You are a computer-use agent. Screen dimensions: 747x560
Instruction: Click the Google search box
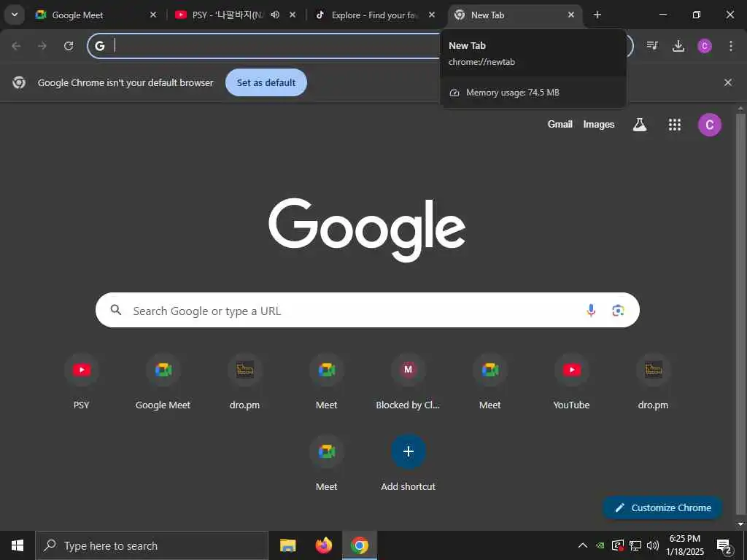(x=368, y=310)
